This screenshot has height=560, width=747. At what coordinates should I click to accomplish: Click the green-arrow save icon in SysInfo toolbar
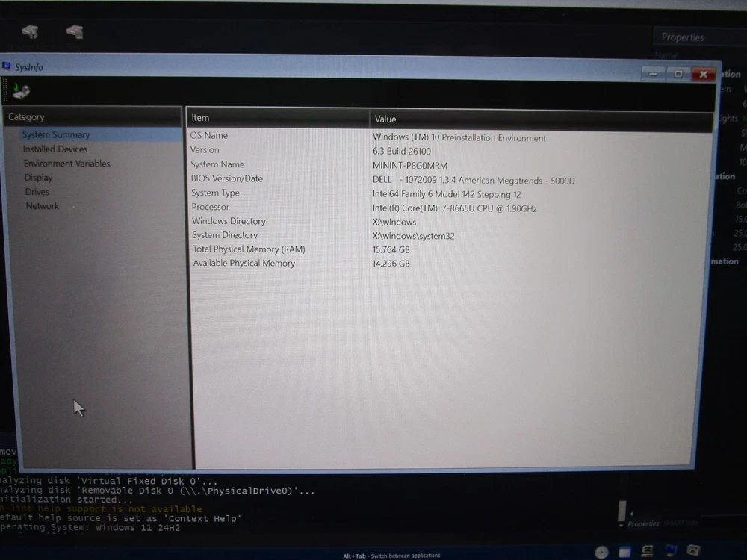21,92
